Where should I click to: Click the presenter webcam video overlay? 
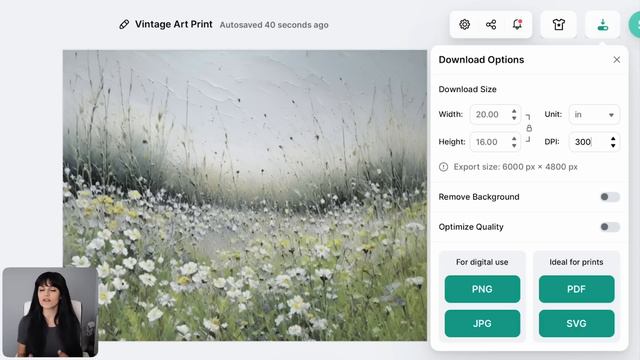click(50, 312)
